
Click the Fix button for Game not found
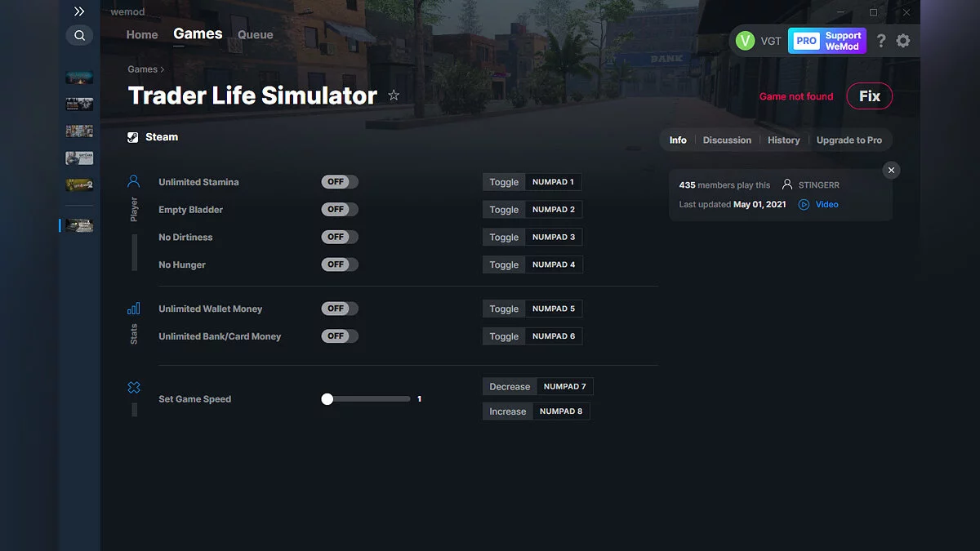click(869, 96)
